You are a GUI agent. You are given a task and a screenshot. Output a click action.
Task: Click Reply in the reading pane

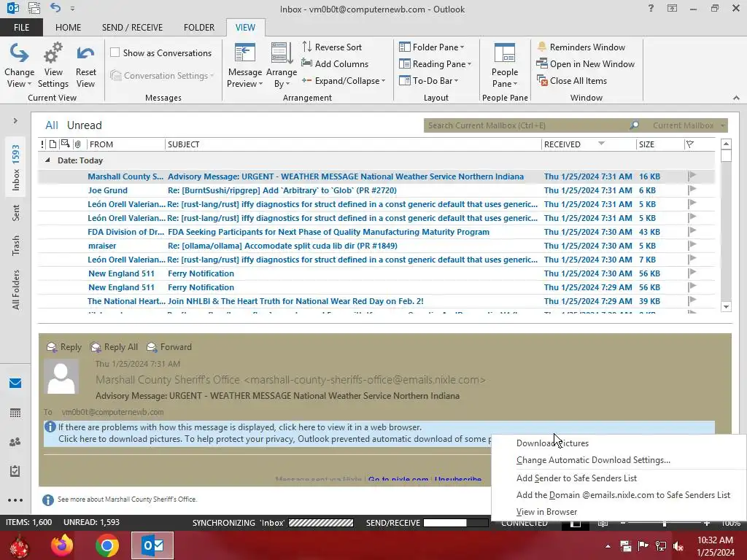tap(64, 347)
